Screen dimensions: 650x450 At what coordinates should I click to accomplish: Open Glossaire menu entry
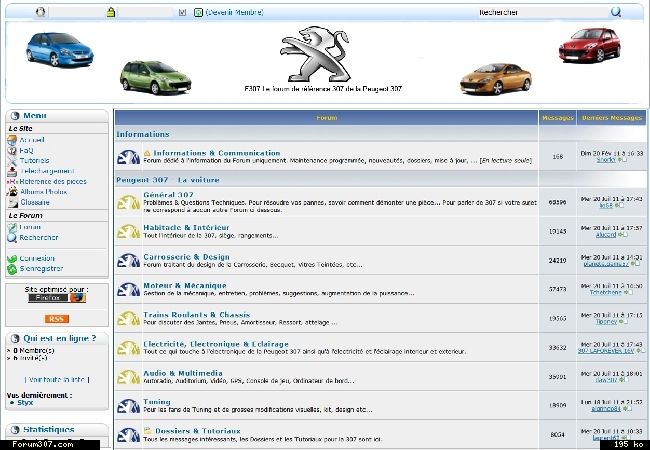[x=35, y=203]
